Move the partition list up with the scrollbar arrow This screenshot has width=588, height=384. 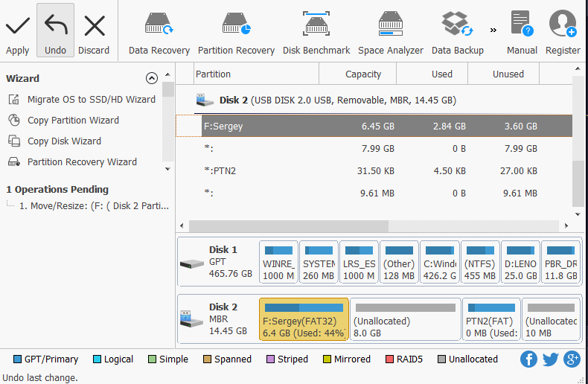578,68
